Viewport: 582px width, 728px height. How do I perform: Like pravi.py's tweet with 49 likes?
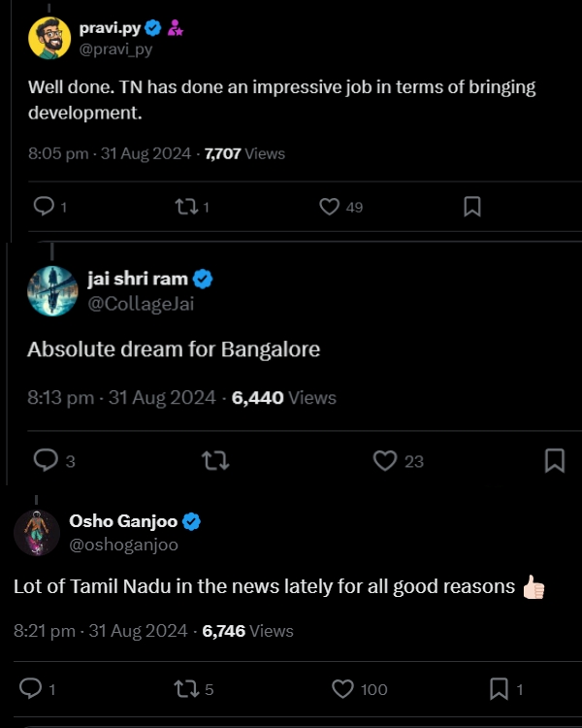[330, 206]
